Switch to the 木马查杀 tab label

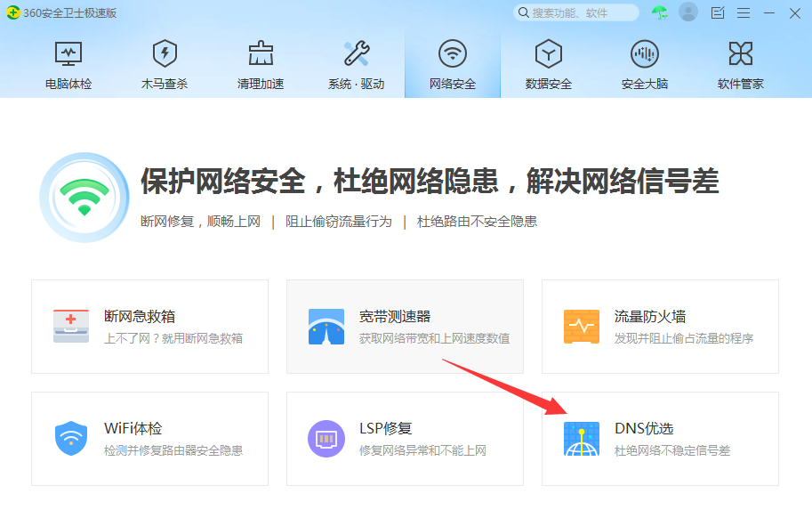165,84
